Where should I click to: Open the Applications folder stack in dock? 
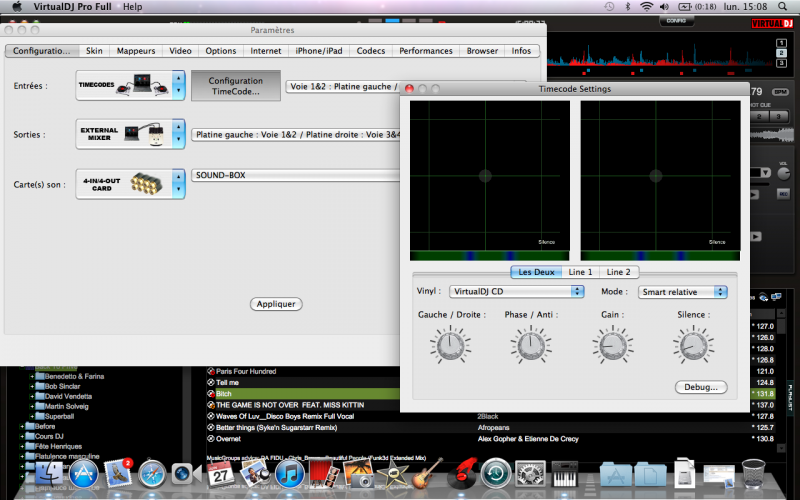[x=616, y=474]
